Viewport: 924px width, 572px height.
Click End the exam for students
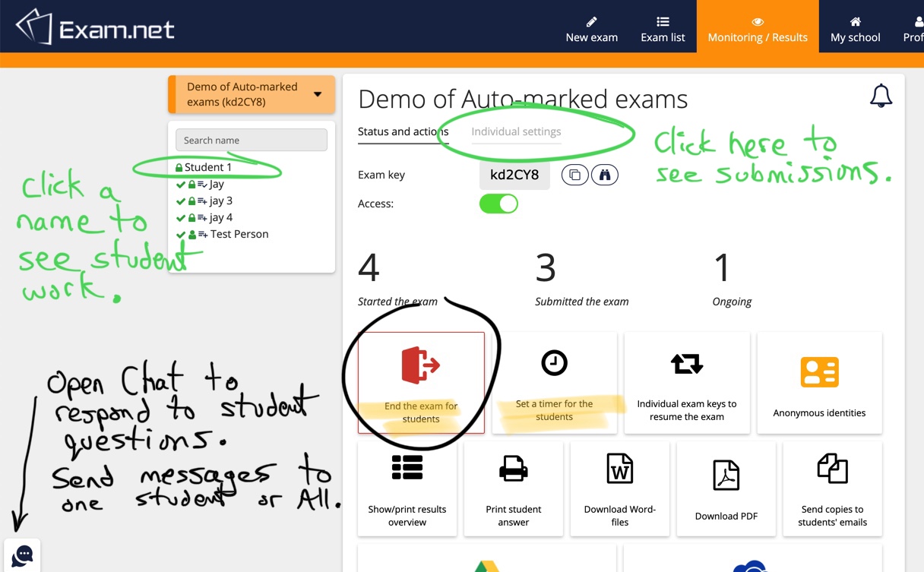coord(421,383)
